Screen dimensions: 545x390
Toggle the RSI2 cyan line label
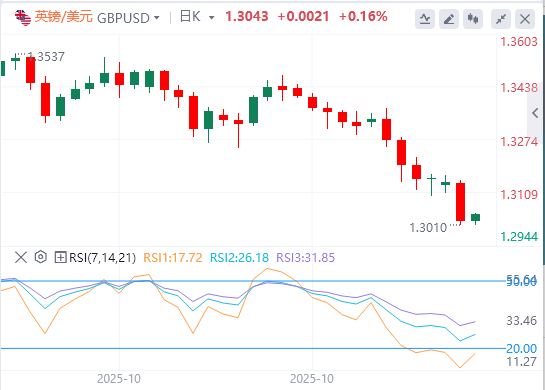coord(239,258)
